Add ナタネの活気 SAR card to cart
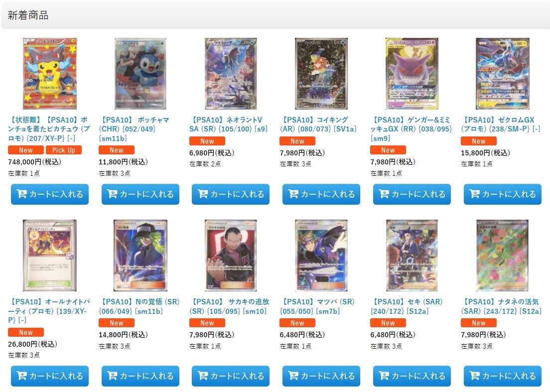Viewport: 550px width, 392px height. point(503,376)
